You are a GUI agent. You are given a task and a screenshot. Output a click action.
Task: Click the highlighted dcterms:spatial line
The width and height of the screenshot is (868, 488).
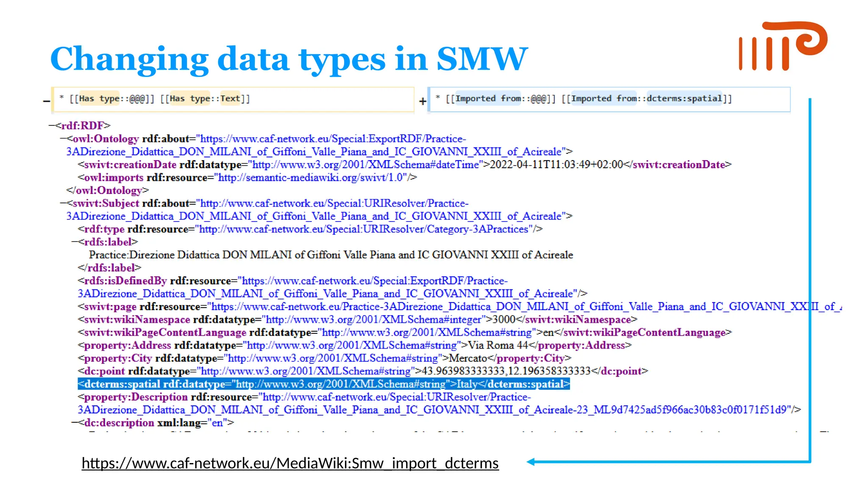324,384
